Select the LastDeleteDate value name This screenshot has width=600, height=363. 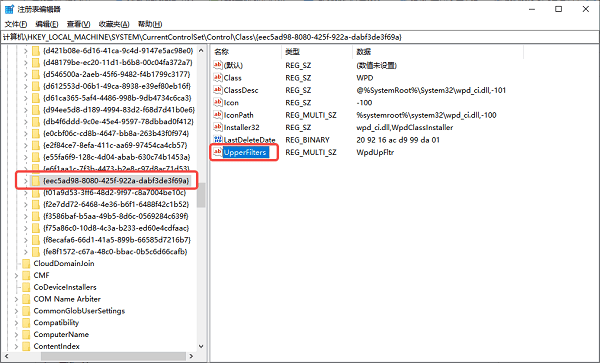coord(249,140)
